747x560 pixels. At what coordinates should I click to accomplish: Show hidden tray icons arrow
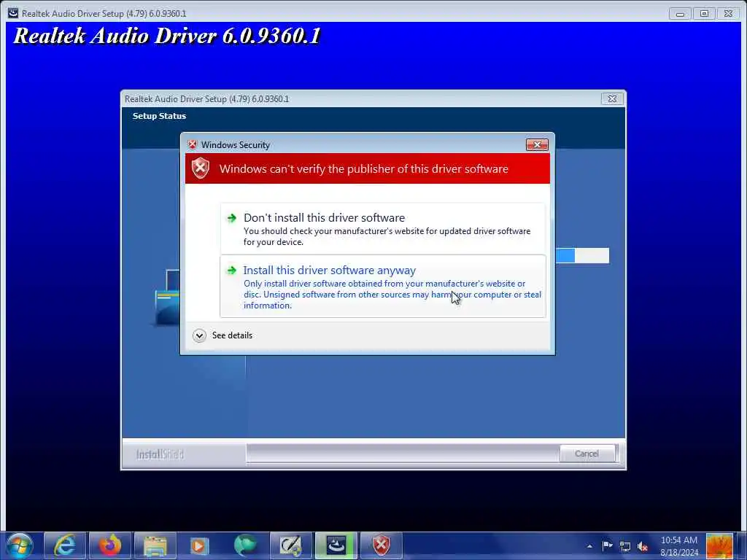(589, 546)
